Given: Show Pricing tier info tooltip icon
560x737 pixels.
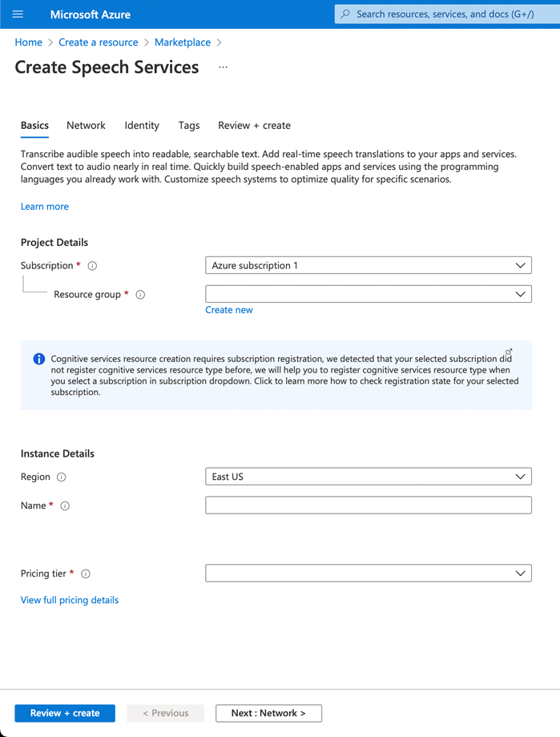Looking at the screenshot, I should tap(86, 574).
